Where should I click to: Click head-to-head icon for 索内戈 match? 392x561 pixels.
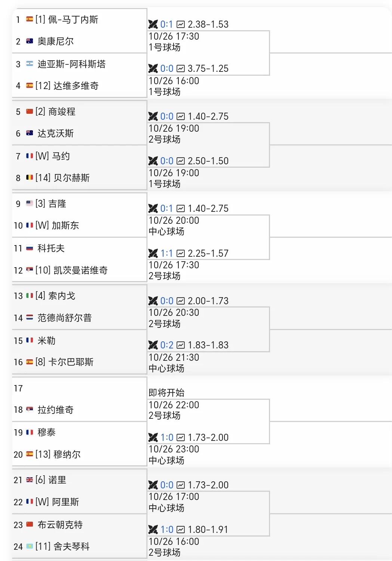[x=153, y=301]
